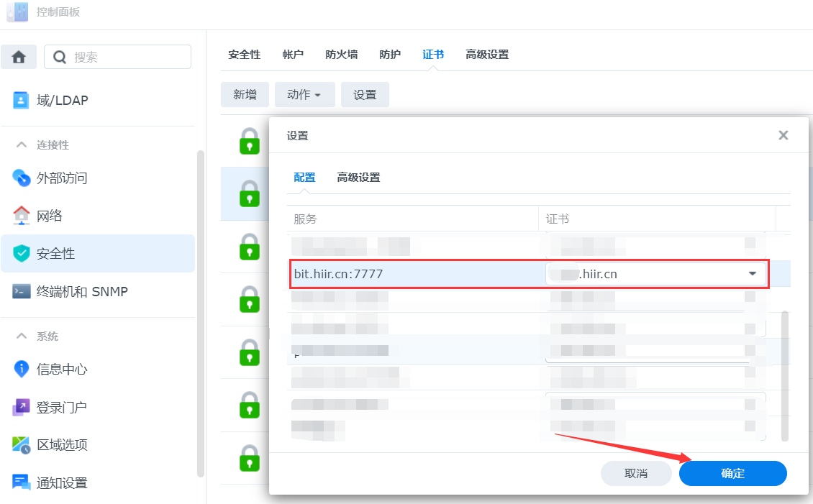Click the 搜索 search input field

(x=126, y=57)
